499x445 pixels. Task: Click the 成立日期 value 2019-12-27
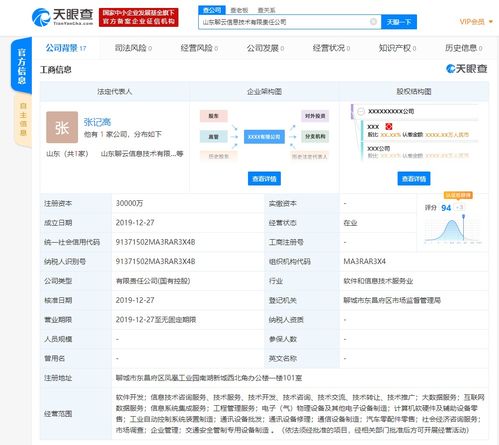(135, 223)
